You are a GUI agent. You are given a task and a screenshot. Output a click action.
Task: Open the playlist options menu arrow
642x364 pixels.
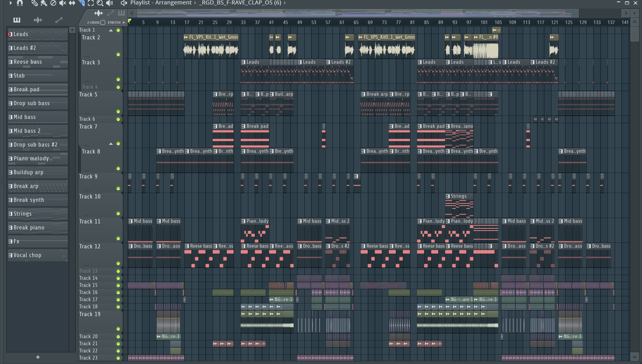pos(10,3)
